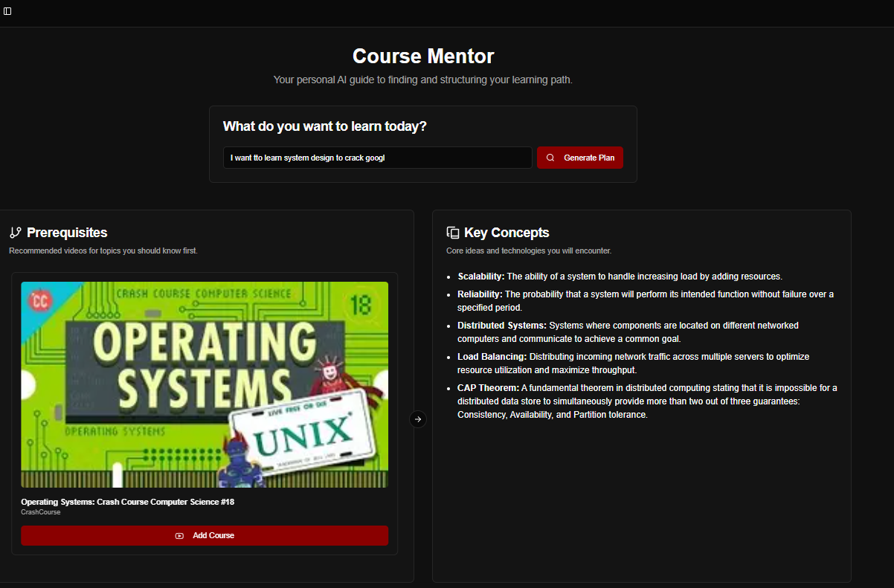Open the Operating Systems video thumbnail
The width and height of the screenshot is (894, 588).
pyautogui.click(x=205, y=384)
